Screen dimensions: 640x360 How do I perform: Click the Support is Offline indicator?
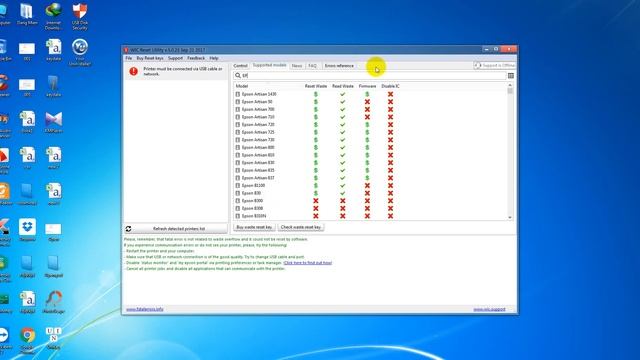coord(495,65)
